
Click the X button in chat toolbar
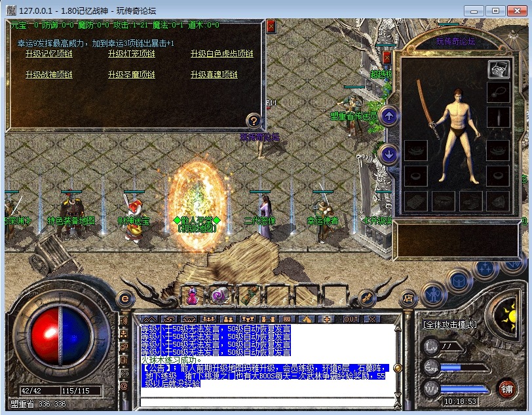pos(372,319)
